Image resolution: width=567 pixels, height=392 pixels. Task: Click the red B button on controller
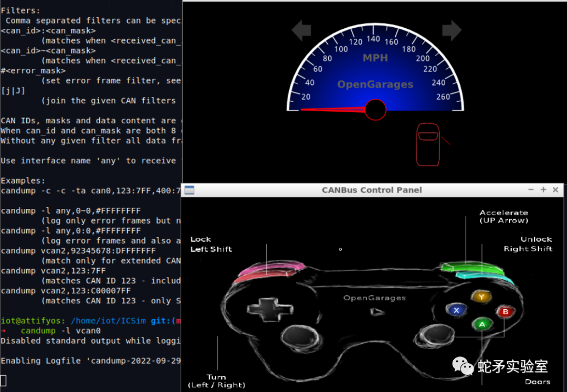[x=505, y=311]
